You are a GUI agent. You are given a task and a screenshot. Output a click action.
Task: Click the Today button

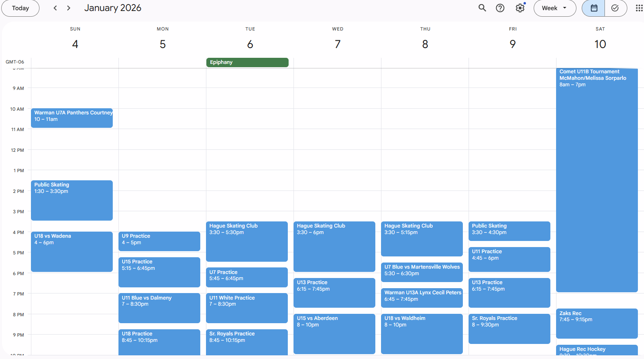click(20, 8)
